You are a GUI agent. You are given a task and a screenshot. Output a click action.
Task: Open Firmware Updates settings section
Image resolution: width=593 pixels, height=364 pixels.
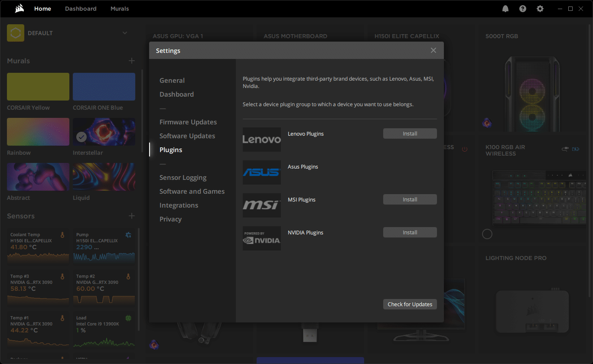[188, 122]
